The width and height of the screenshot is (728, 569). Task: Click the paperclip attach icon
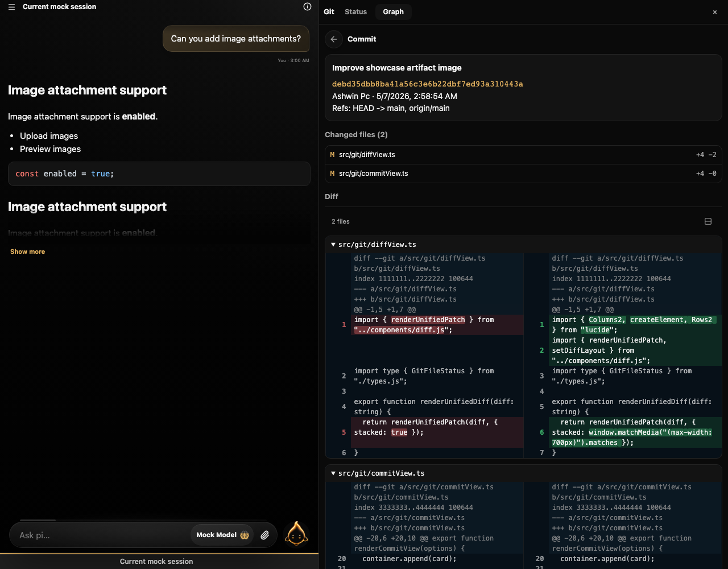[x=265, y=535]
